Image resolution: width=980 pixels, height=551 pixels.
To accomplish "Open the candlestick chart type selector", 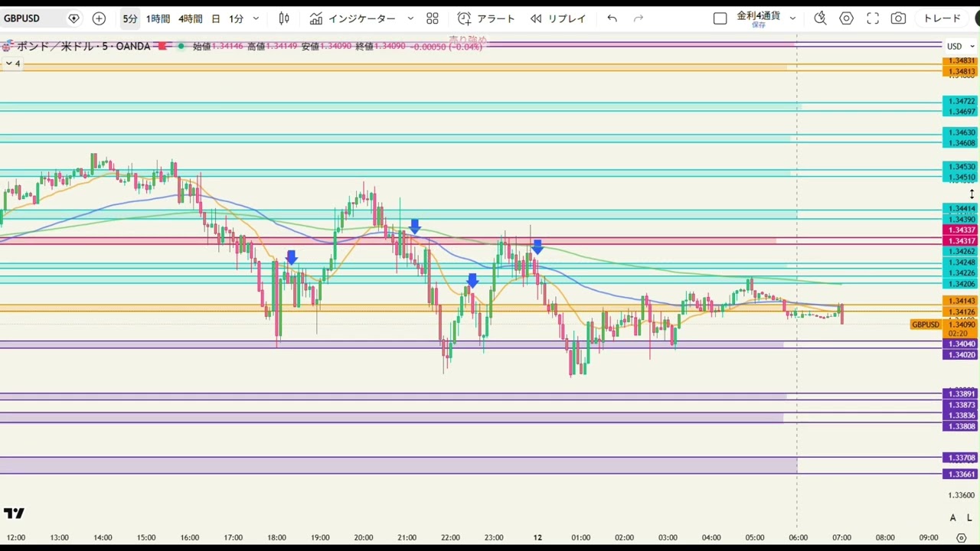I will [x=284, y=18].
